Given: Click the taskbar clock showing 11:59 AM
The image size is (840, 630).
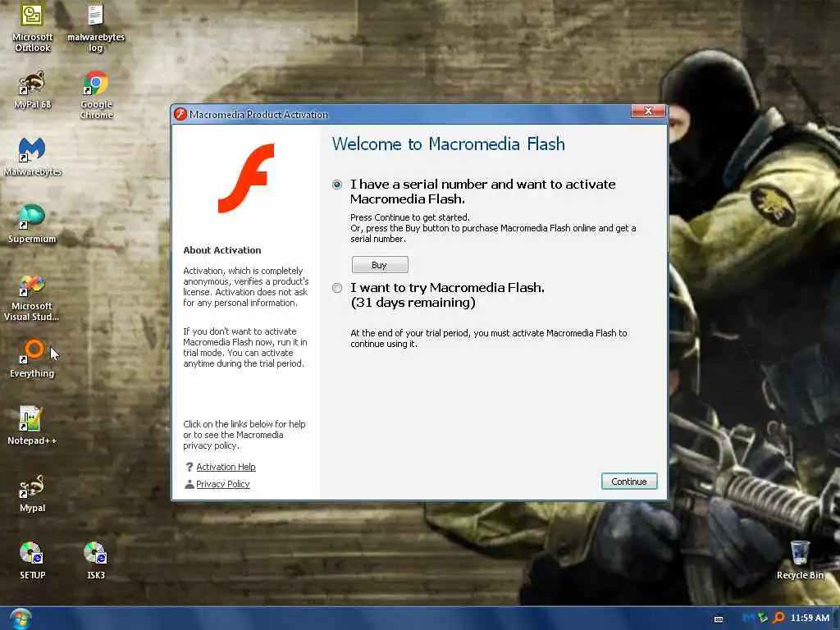Looking at the screenshot, I should click(x=810, y=618).
